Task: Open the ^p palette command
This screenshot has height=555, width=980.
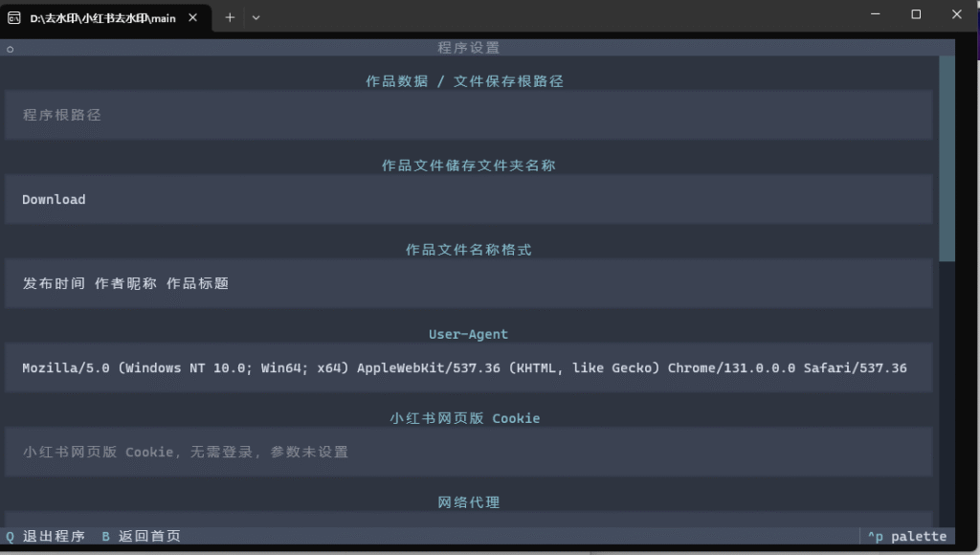Action: coord(906,536)
